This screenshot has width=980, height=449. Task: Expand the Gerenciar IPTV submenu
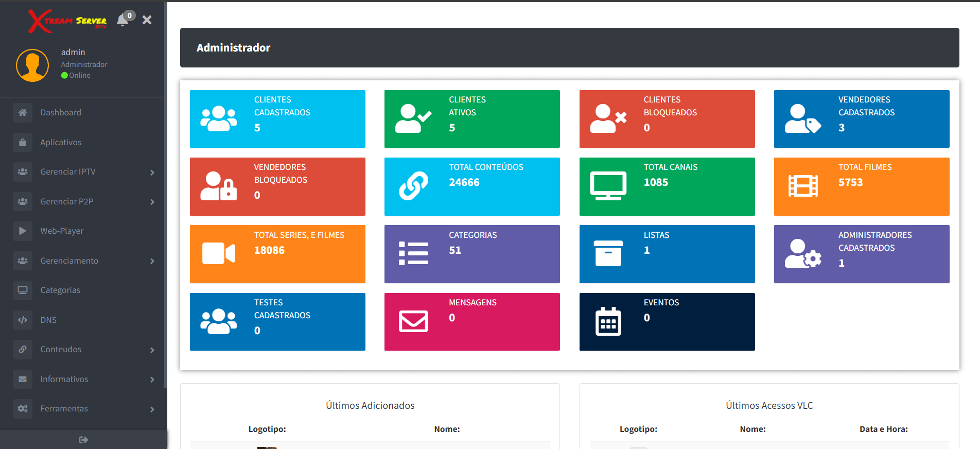152,172
